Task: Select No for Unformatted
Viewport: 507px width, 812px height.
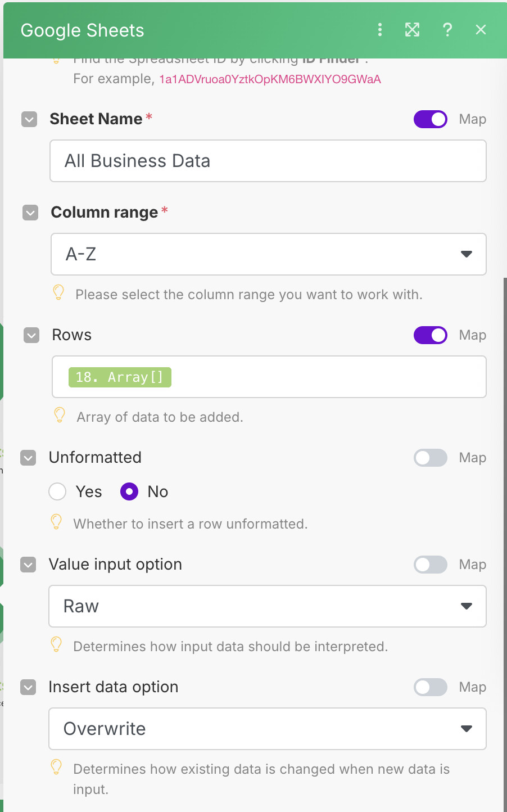Action: tap(129, 491)
